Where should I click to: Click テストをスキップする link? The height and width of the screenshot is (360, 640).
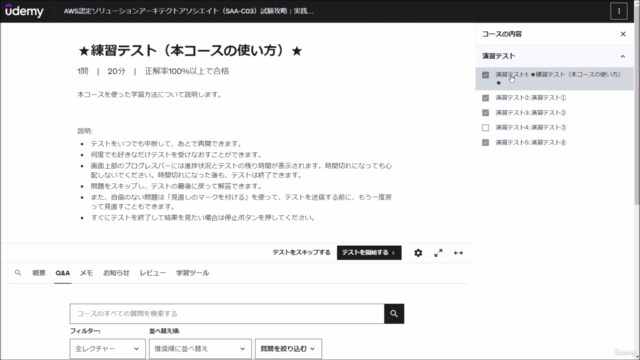click(x=301, y=252)
